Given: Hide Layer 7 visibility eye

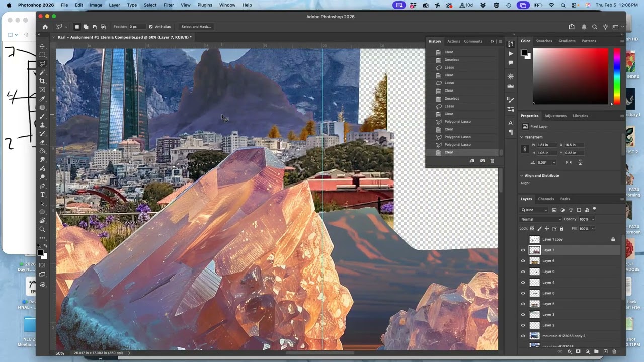Looking at the screenshot, I should (523, 250).
